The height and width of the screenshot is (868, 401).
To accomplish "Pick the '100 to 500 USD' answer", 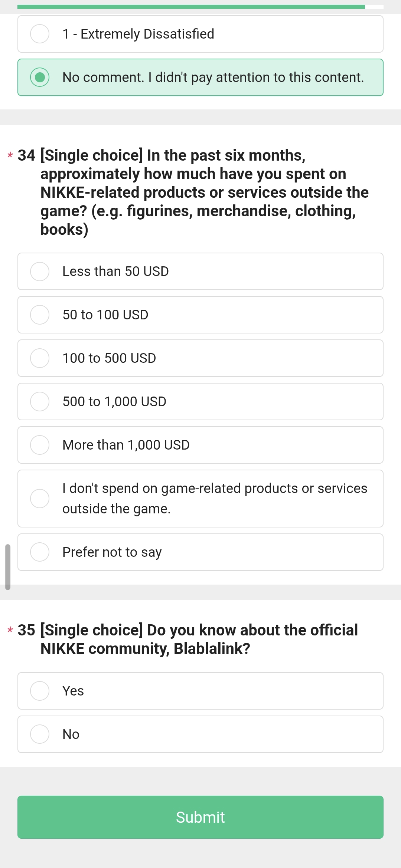I will (x=40, y=358).
